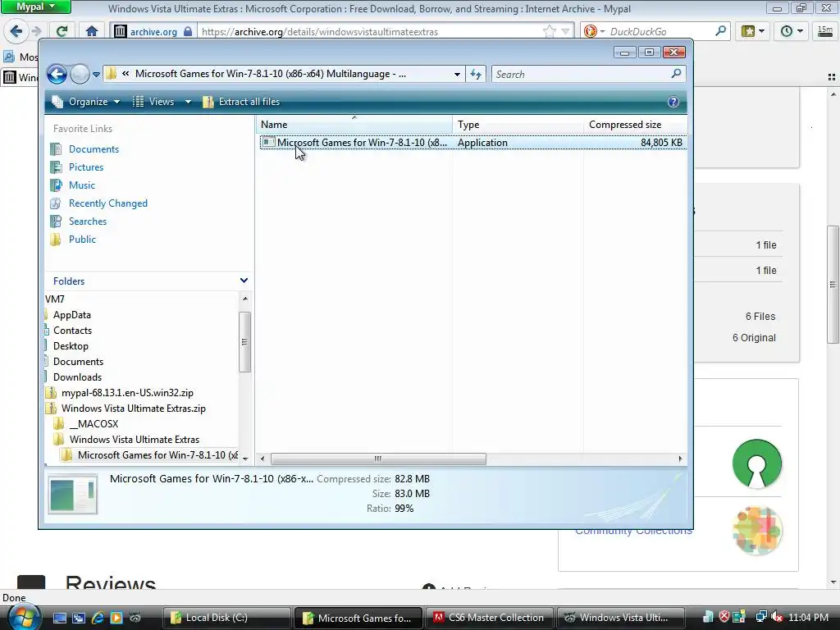Screen dimensions: 840x630
Task: Click the search magnifier in the DuckDuckGo box
Action: point(721,31)
